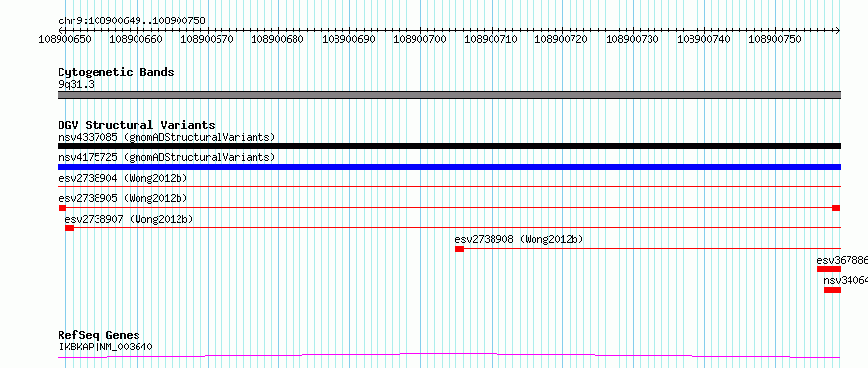Click the nsv4175725 variant label
Viewport: 868px width, 368px height.
(167, 157)
